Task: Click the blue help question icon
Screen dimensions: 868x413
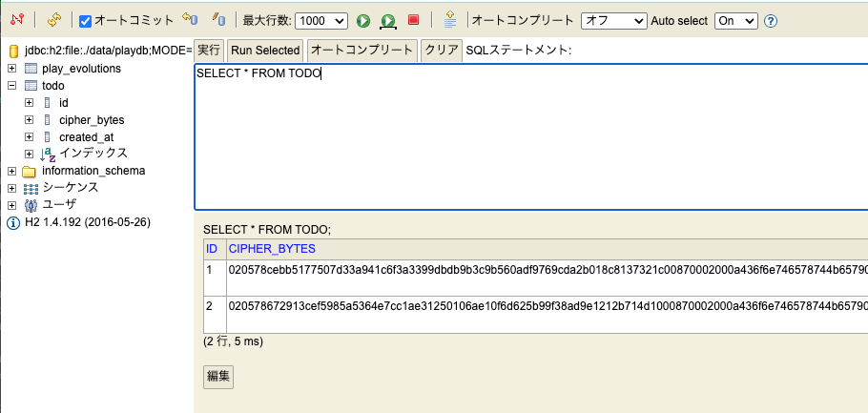Action: (x=771, y=21)
